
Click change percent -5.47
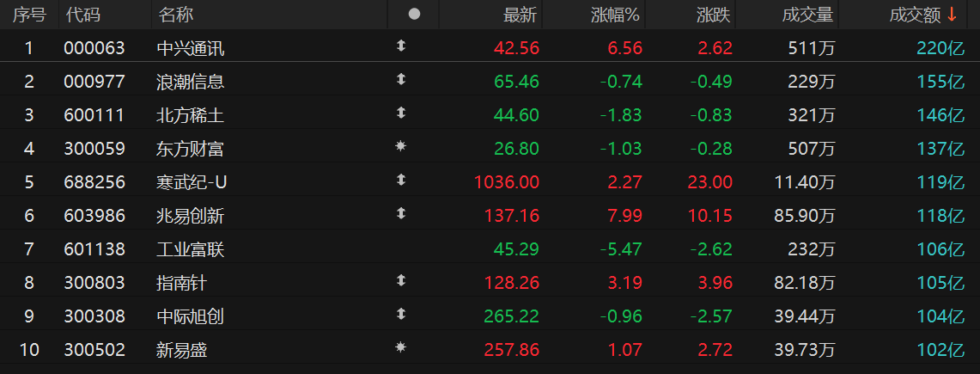621,249
